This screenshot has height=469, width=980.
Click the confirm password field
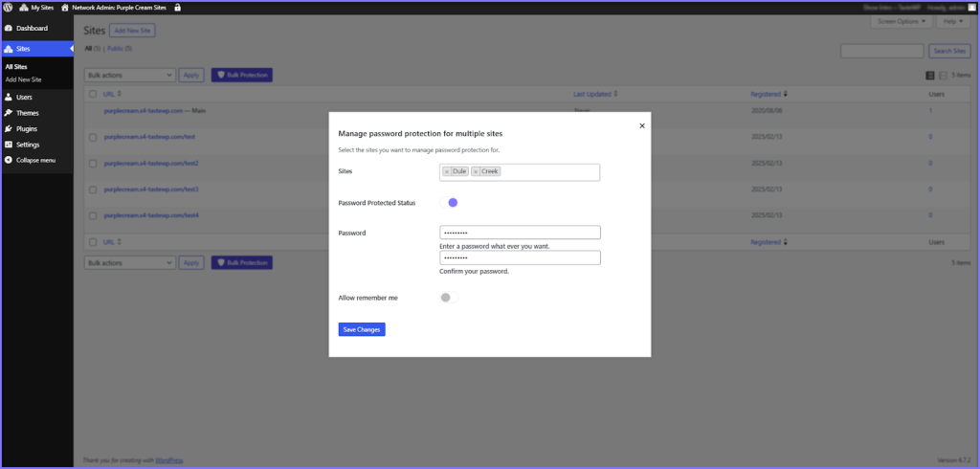point(520,257)
